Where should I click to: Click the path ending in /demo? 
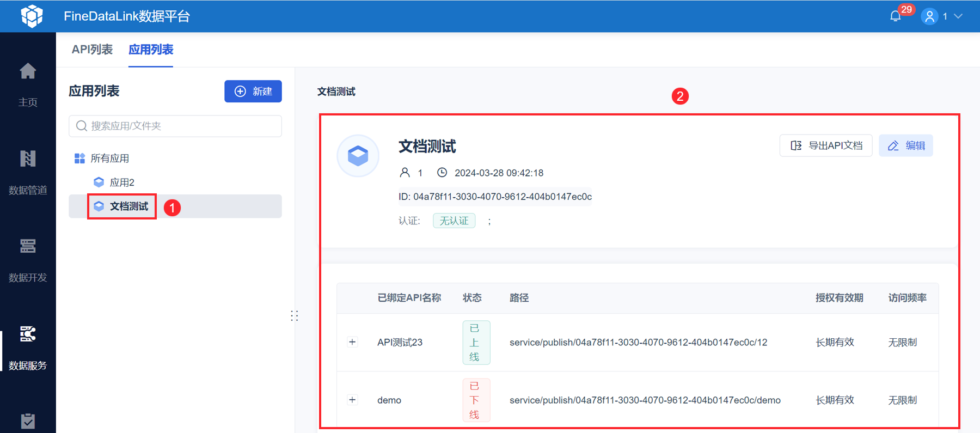pos(645,400)
